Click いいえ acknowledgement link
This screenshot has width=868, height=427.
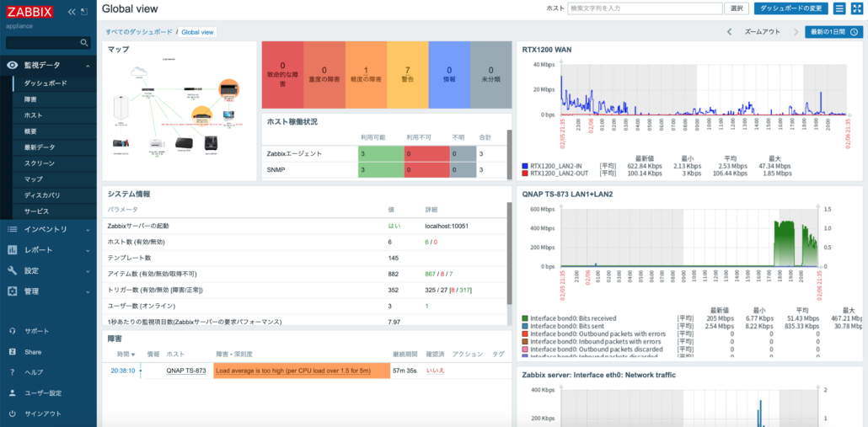click(x=435, y=371)
